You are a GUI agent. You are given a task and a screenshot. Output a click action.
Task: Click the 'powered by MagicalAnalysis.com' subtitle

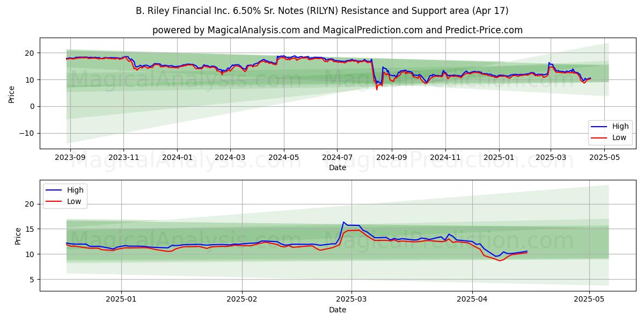(x=338, y=30)
